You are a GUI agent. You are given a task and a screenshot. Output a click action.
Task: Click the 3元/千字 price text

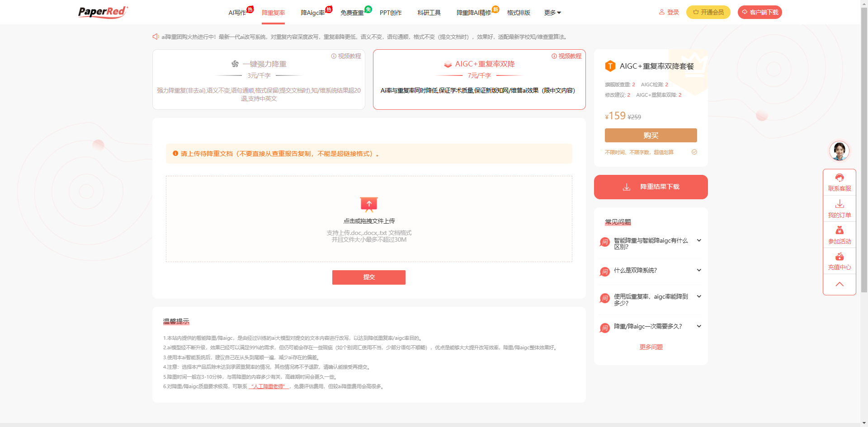(x=259, y=75)
